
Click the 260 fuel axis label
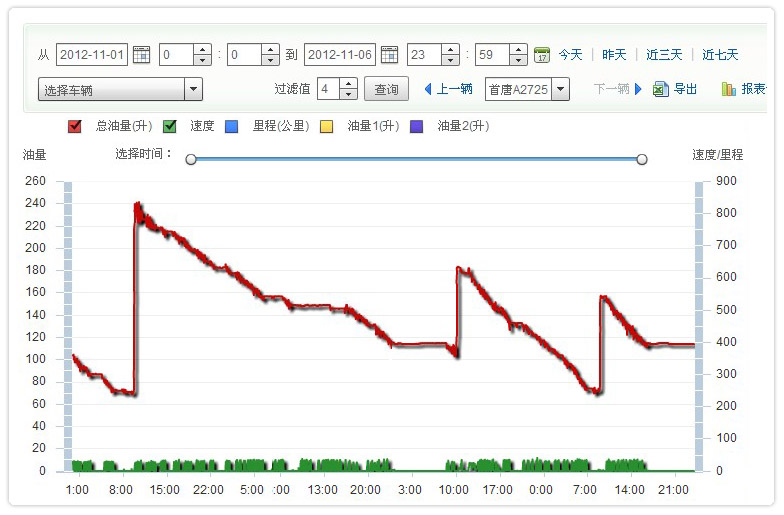click(36, 181)
